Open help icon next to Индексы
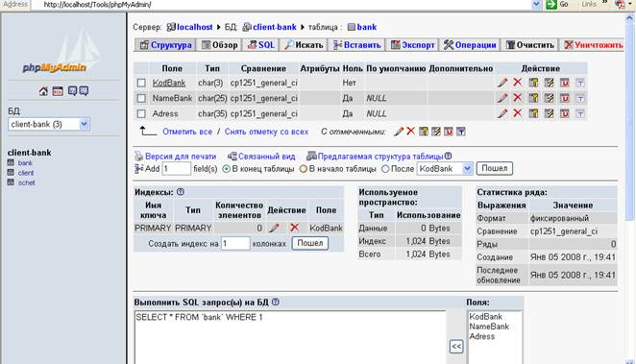Image resolution: width=636 pixels, height=364 pixels. point(181,192)
